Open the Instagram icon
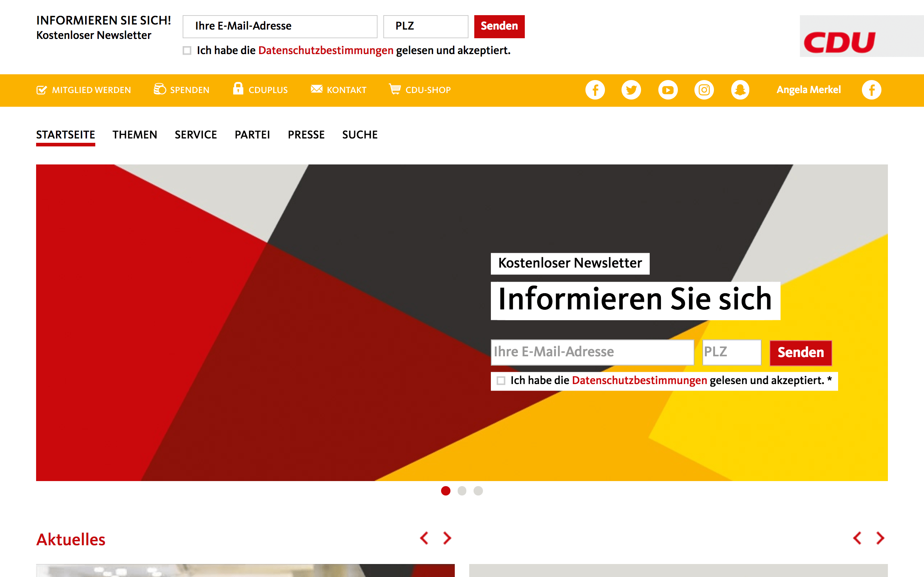 coord(704,90)
